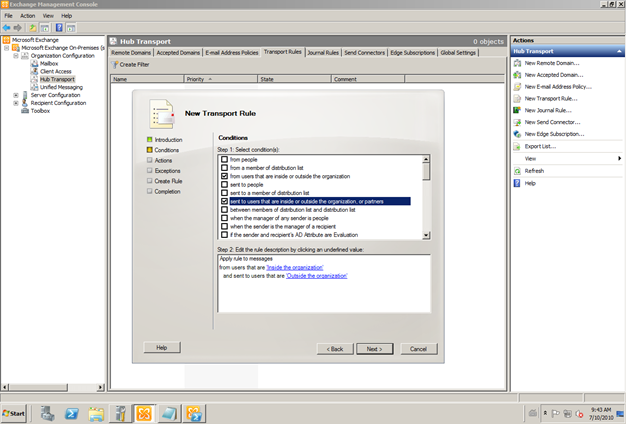
Task: Click the blue Help toolbar icon
Action: click(x=59, y=28)
